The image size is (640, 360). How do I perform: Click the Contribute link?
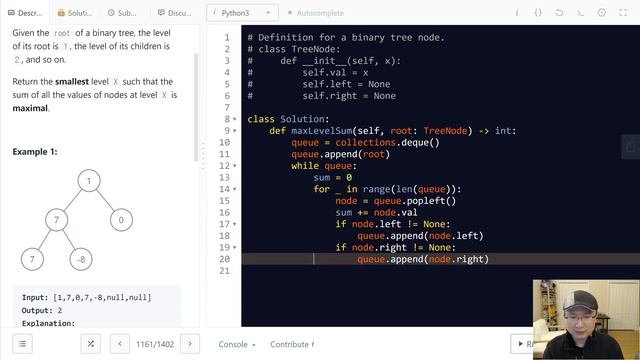click(292, 344)
